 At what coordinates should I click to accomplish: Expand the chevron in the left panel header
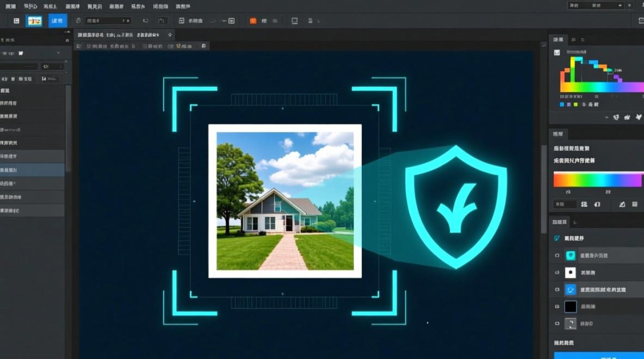pos(58,53)
